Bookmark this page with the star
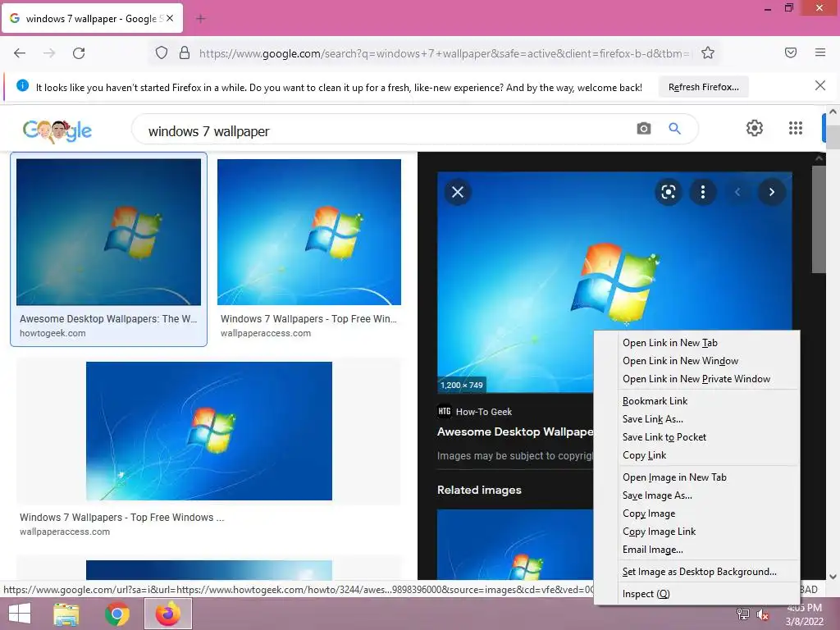840x630 pixels. 708,53
